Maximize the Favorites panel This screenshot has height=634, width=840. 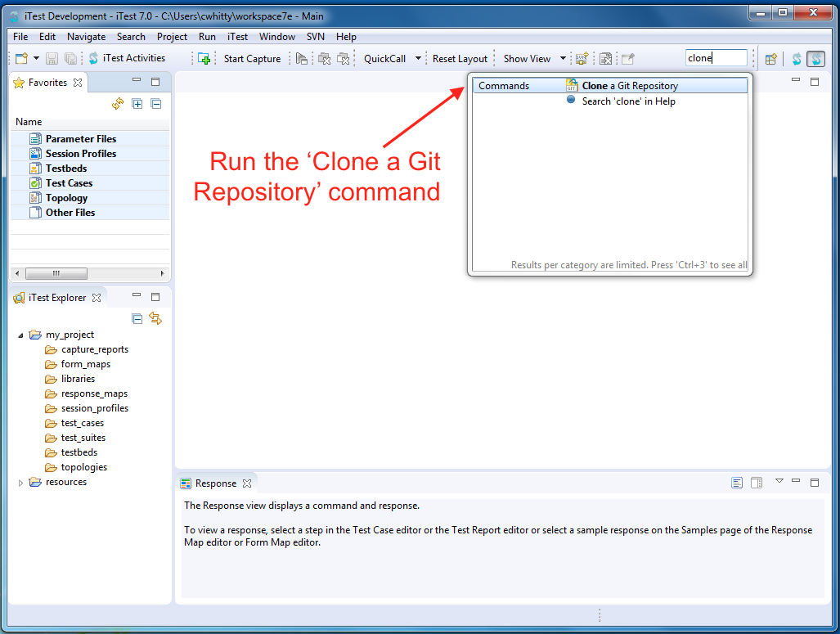point(155,82)
